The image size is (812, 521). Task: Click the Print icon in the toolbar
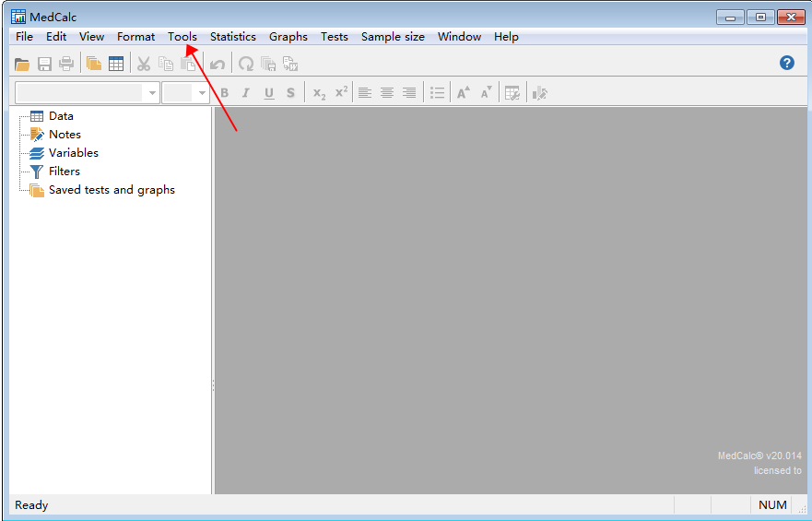[x=66, y=65]
